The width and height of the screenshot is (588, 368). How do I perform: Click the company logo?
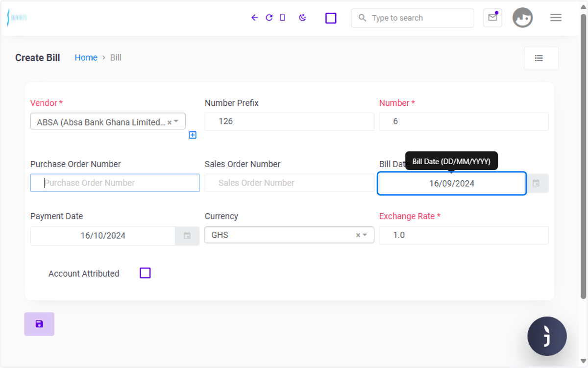pyautogui.click(x=17, y=18)
